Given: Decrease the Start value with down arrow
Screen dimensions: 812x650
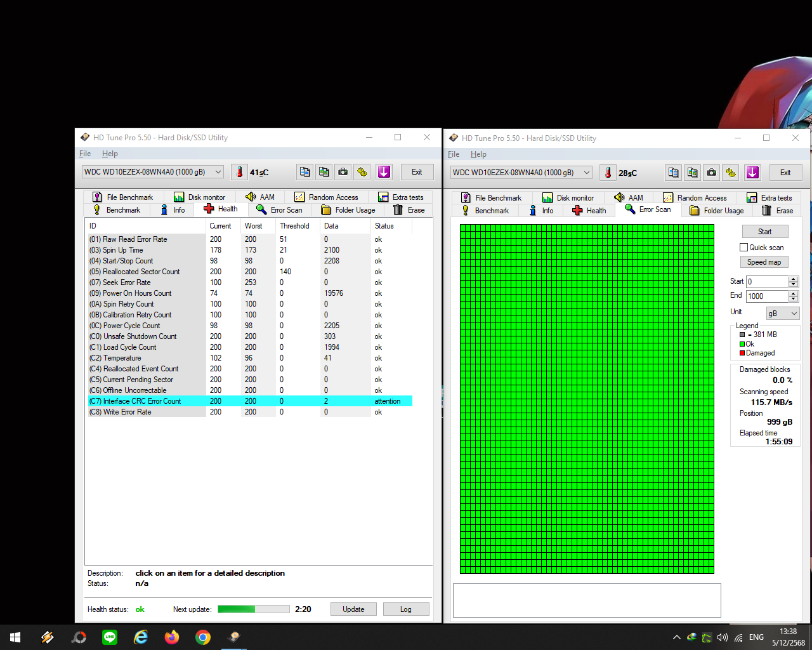Looking at the screenshot, I should [793, 284].
